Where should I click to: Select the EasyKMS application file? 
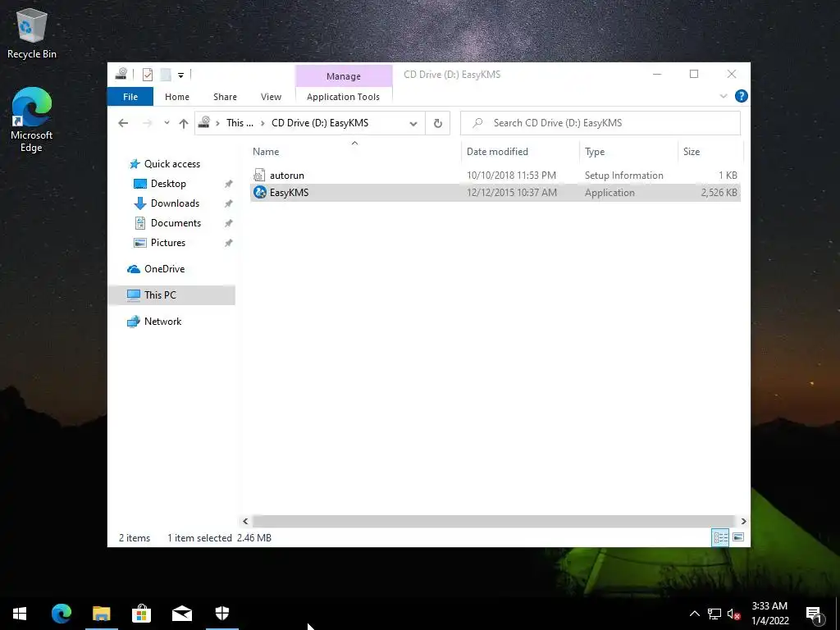pyautogui.click(x=495, y=193)
